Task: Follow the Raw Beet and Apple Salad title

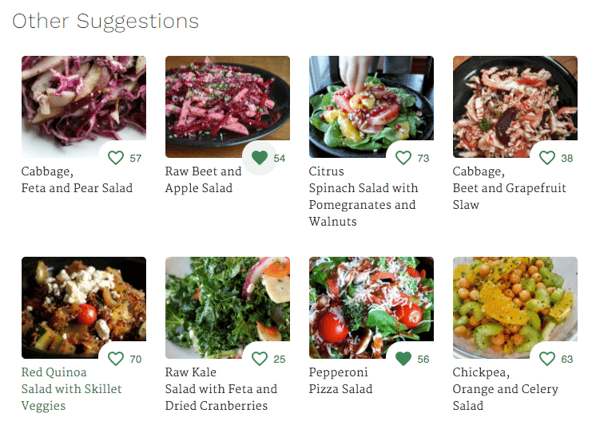Action: pyautogui.click(x=203, y=180)
